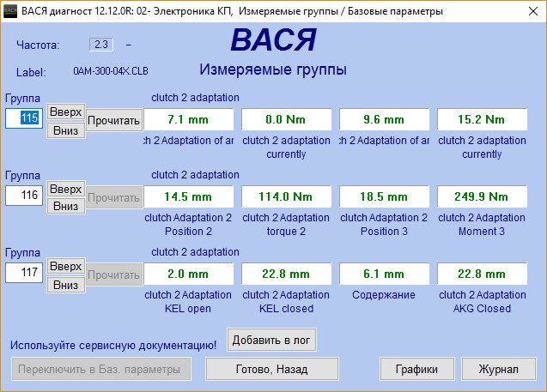The image size is (547, 392).
Task: Select the group 115 number field
Action: [x=24, y=118]
